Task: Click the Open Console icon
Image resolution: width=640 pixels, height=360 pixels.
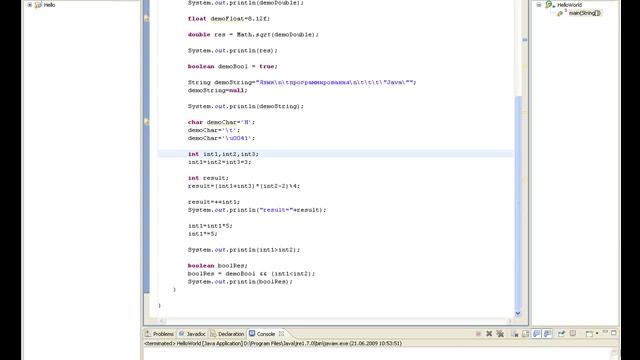Action: point(589,334)
